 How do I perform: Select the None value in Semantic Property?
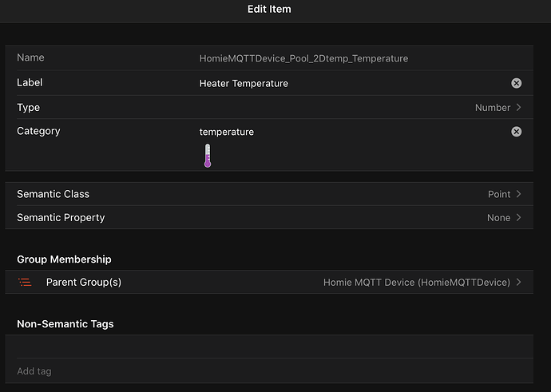498,218
